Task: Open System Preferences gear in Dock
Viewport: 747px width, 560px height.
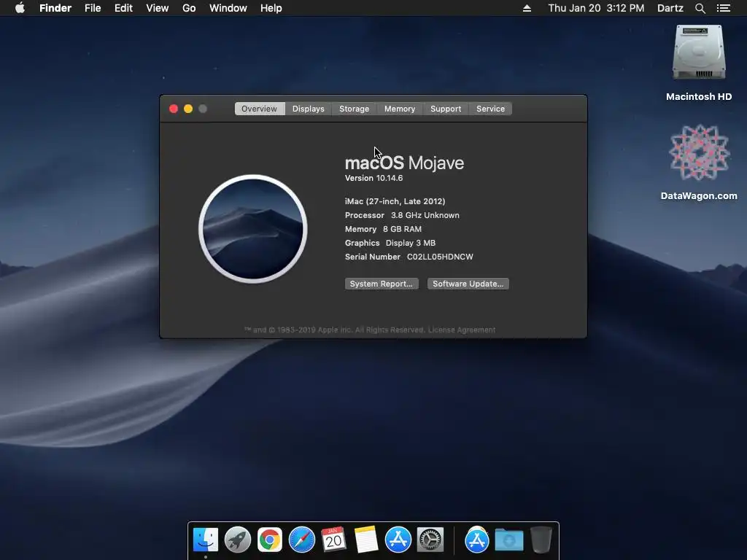Action: coord(430,540)
